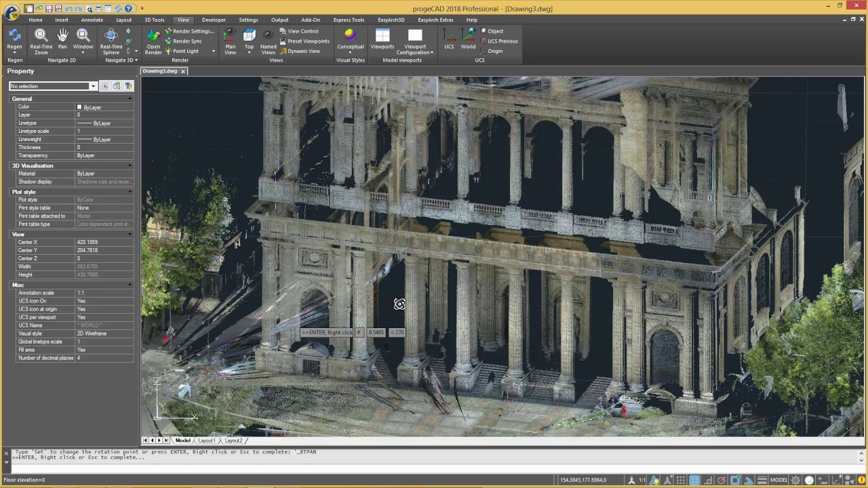The width and height of the screenshot is (868, 488).
Task: Click UCS Previous button
Action: click(498, 41)
